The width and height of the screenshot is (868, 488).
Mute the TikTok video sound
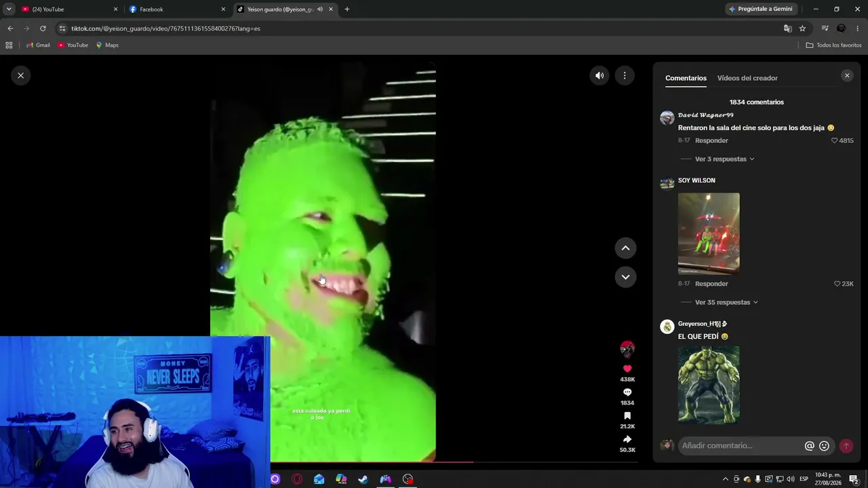[x=599, y=76]
